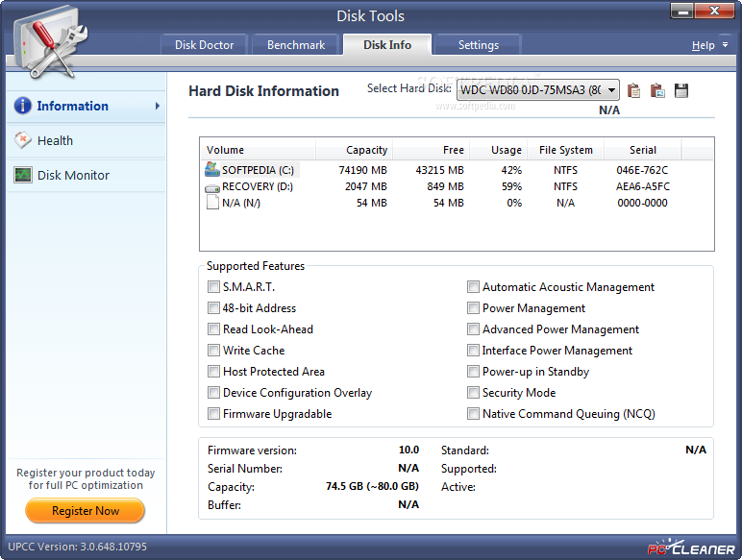Toggle the Advanced Power Management checkbox
742x560 pixels.
[x=473, y=329]
